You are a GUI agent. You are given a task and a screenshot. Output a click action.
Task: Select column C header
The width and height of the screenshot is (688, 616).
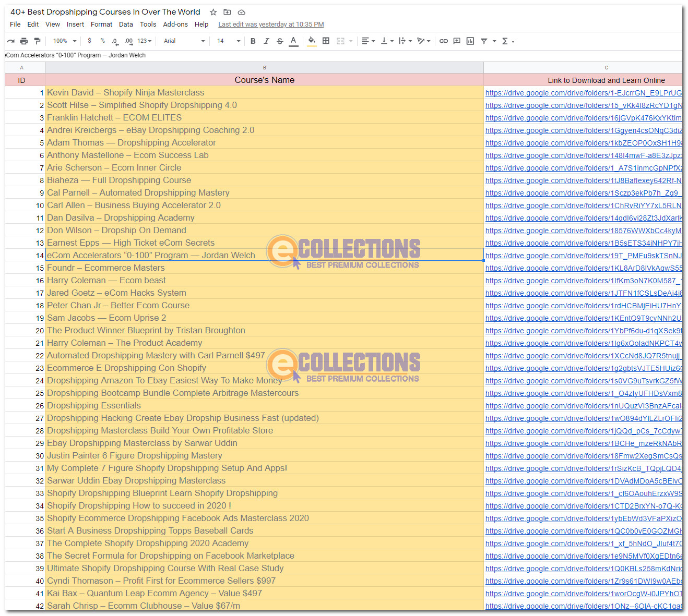[583, 67]
